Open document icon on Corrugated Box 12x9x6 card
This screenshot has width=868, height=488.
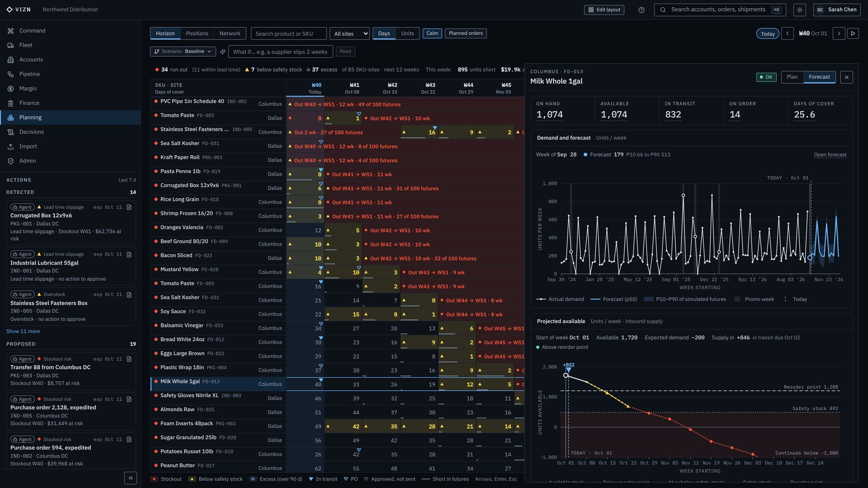click(x=129, y=207)
